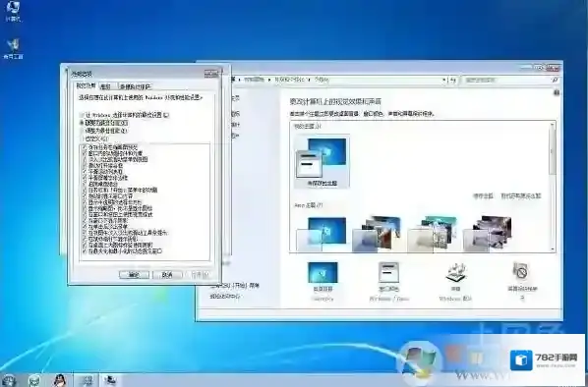
Task: Click Cancel (取消) in Performance Options
Action: click(x=167, y=275)
